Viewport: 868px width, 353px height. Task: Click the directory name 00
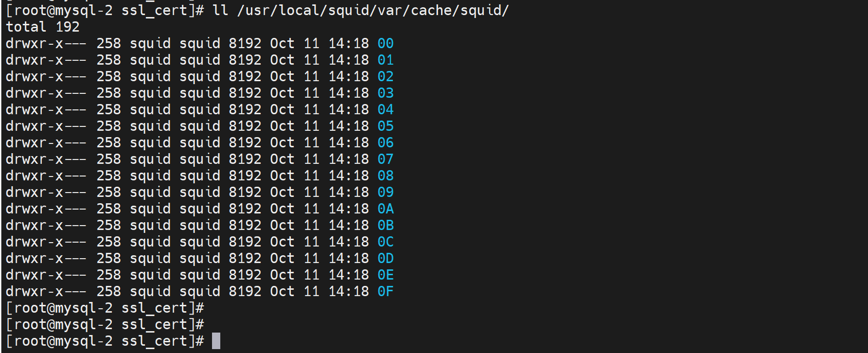click(x=385, y=44)
